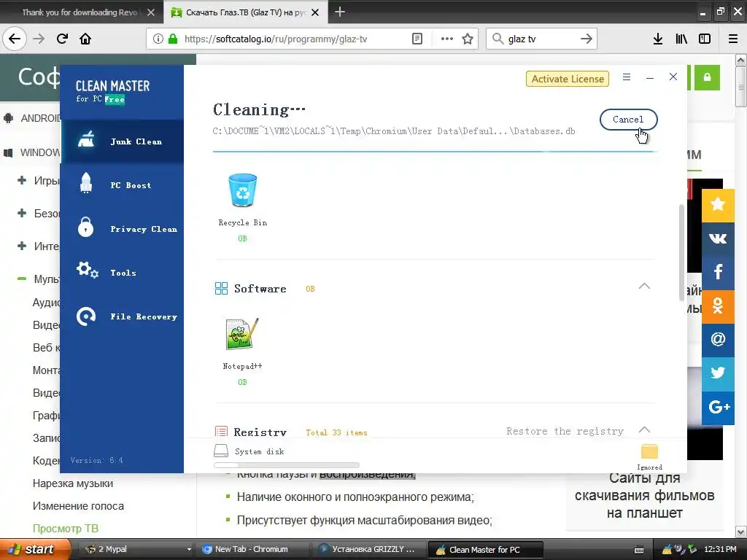The height and width of the screenshot is (560, 747).
Task: Select the Notepad++ item icon
Action: coord(242,334)
